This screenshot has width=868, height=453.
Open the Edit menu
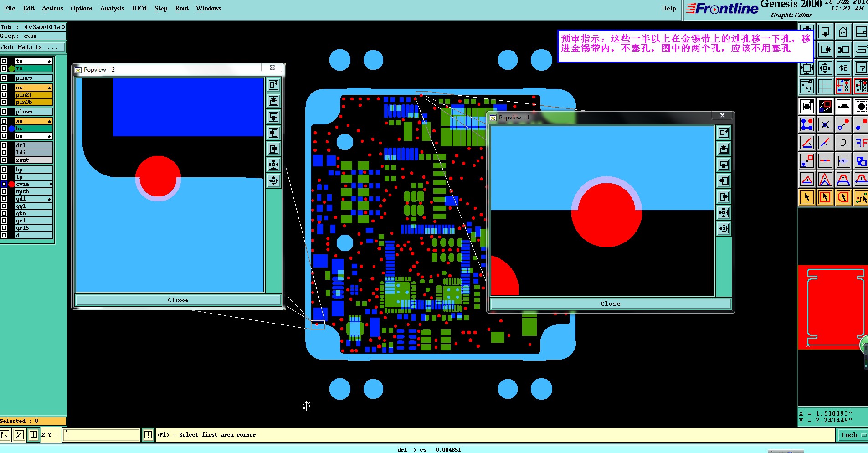tap(29, 8)
